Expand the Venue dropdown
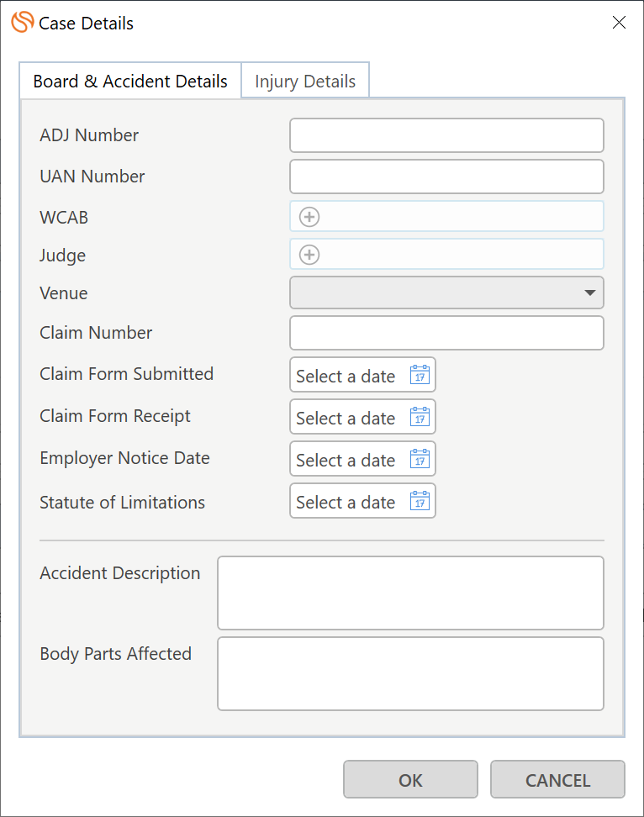 point(446,293)
